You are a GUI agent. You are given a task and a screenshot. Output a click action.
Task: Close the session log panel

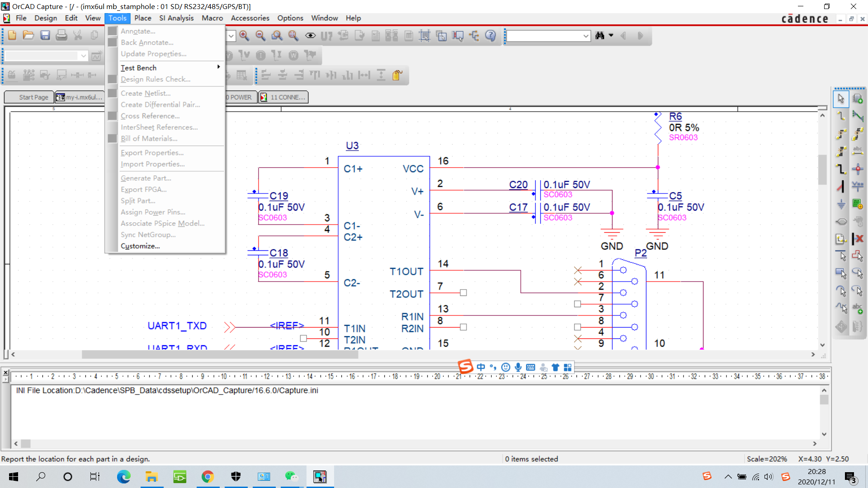pyautogui.click(x=5, y=373)
